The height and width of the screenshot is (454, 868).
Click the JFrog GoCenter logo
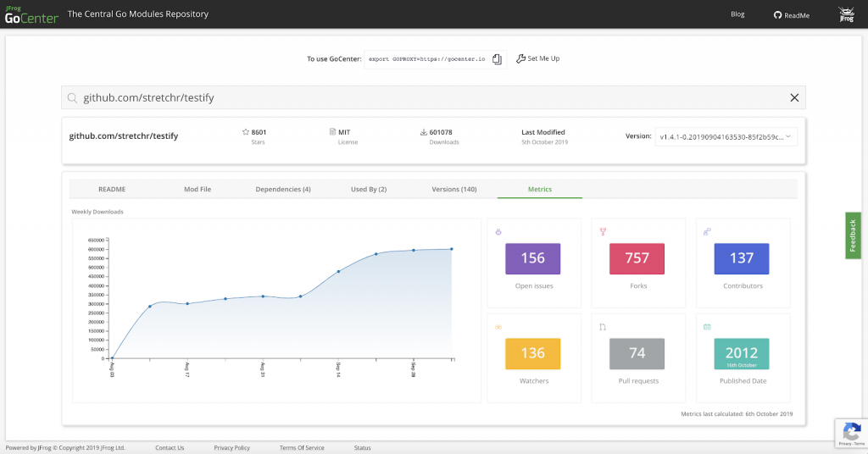click(x=31, y=14)
